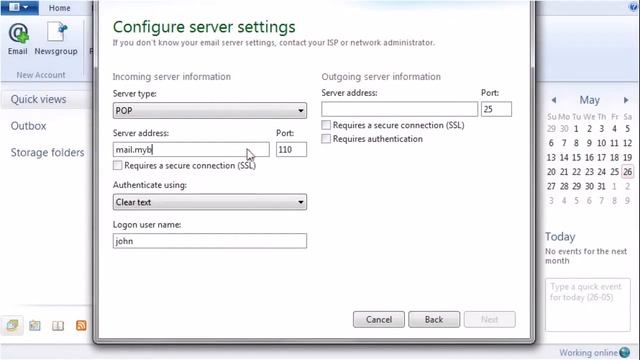Click the incoming Port field showing 110
640x360 pixels.
pyautogui.click(x=291, y=149)
